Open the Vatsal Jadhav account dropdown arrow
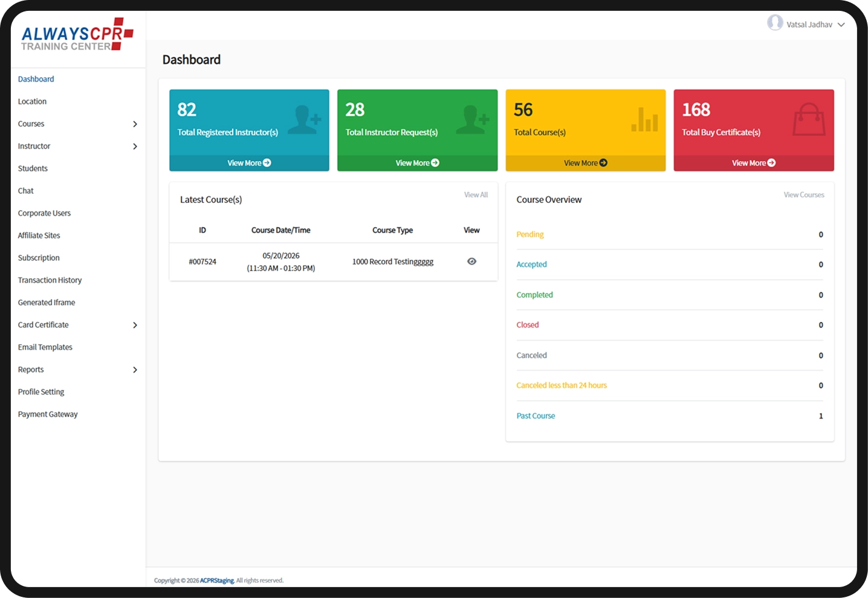This screenshot has width=868, height=598. pos(841,25)
